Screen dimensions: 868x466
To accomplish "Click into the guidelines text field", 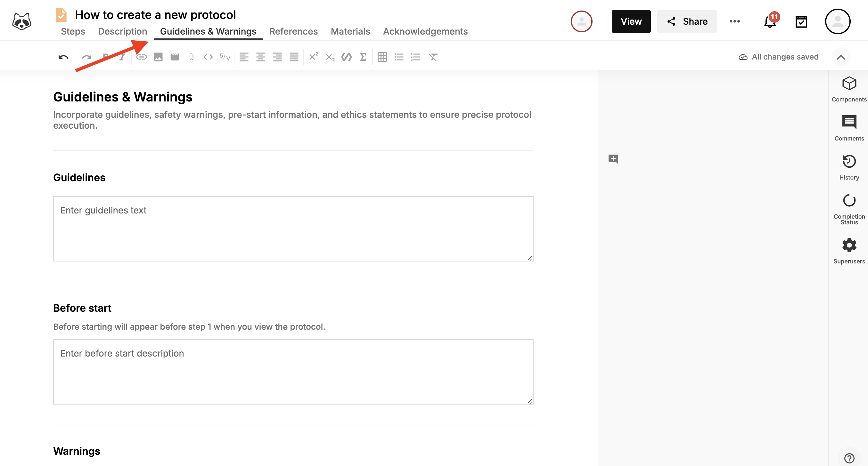I will 292,229.
